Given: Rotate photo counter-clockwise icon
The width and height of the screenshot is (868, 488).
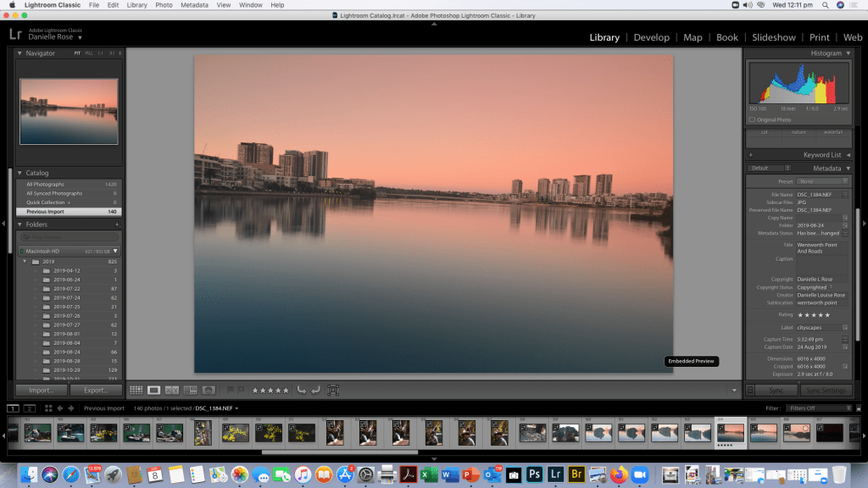Looking at the screenshot, I should click(x=300, y=391).
